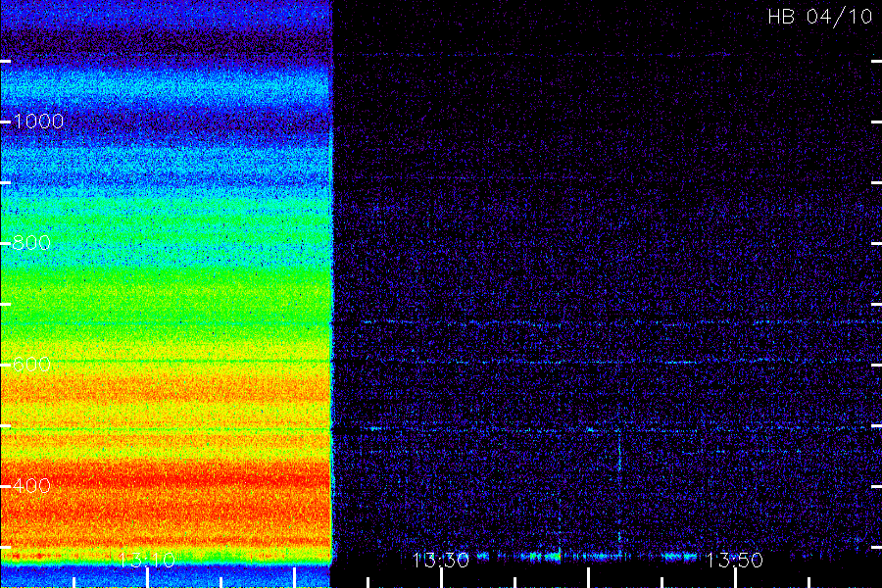Click the 400 frequency axis label
This screenshot has height=588, width=882.
tap(31, 486)
